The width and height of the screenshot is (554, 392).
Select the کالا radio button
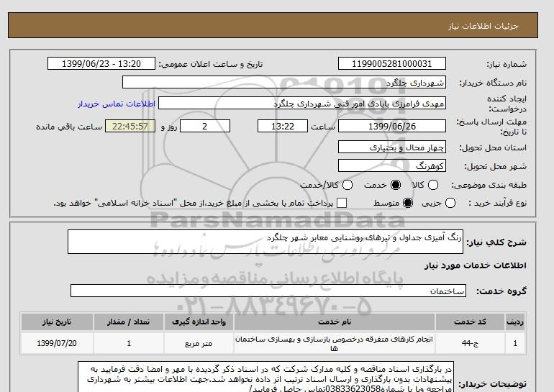pos(433,185)
